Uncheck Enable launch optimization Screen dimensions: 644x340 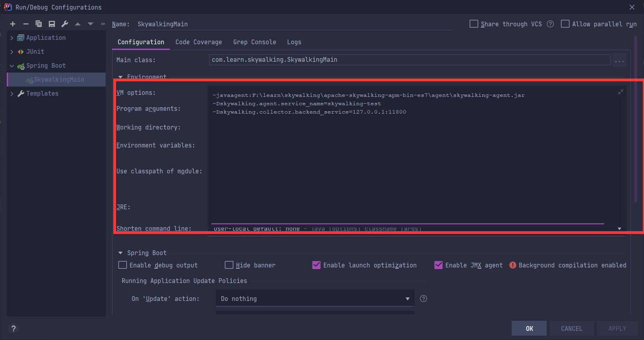point(316,265)
